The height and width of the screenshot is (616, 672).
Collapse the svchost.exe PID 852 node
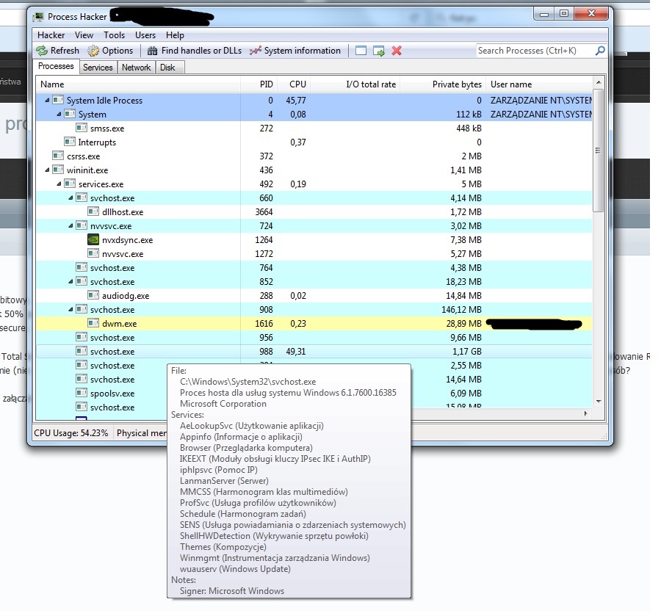click(x=71, y=281)
